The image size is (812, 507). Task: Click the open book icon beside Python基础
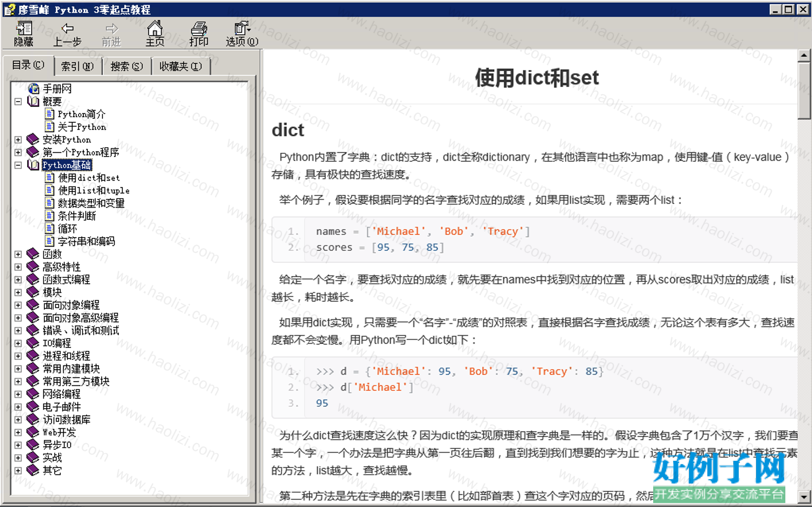[33, 165]
